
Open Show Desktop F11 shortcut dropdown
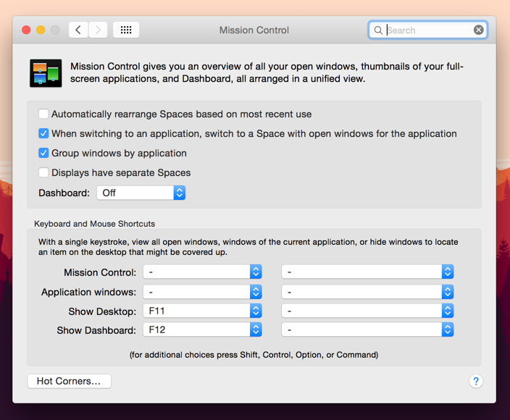click(202, 311)
